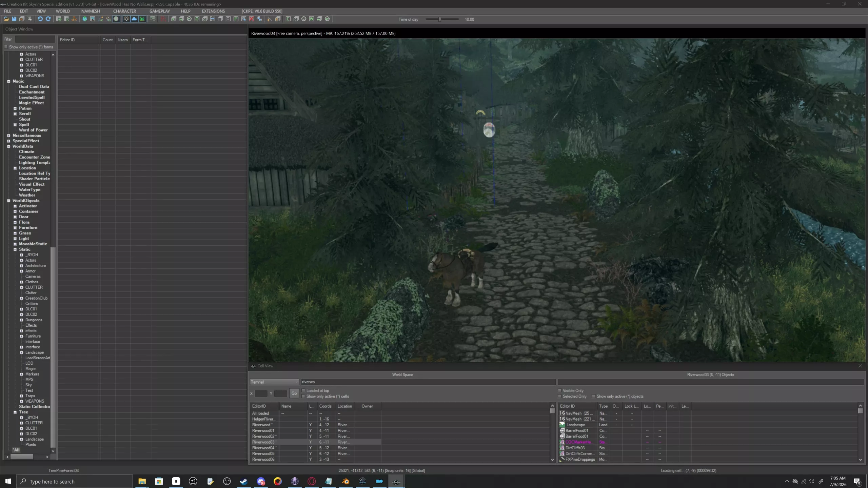
Task: Toggle the brightness sphere toolbar icon
Action: click(x=116, y=19)
